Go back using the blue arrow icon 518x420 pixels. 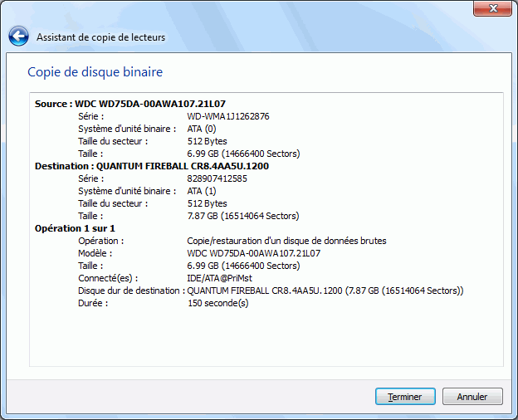tap(18, 36)
